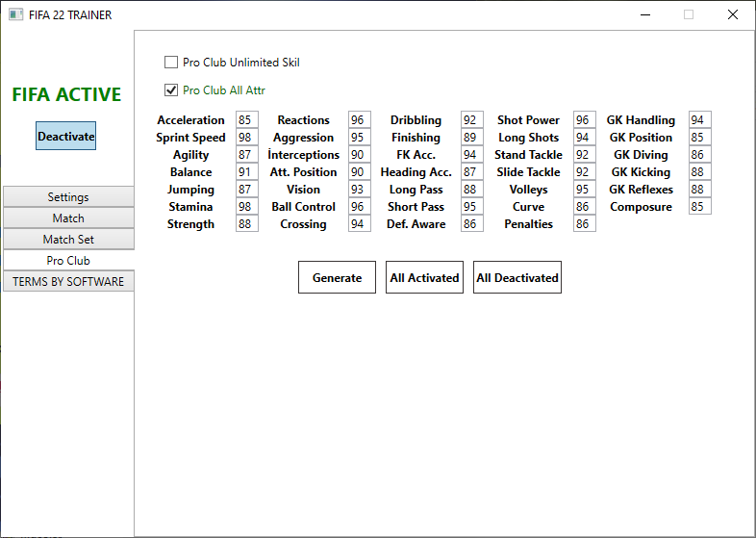The width and height of the screenshot is (756, 538).
Task: Focus the Crossing value field
Action: coord(360,224)
